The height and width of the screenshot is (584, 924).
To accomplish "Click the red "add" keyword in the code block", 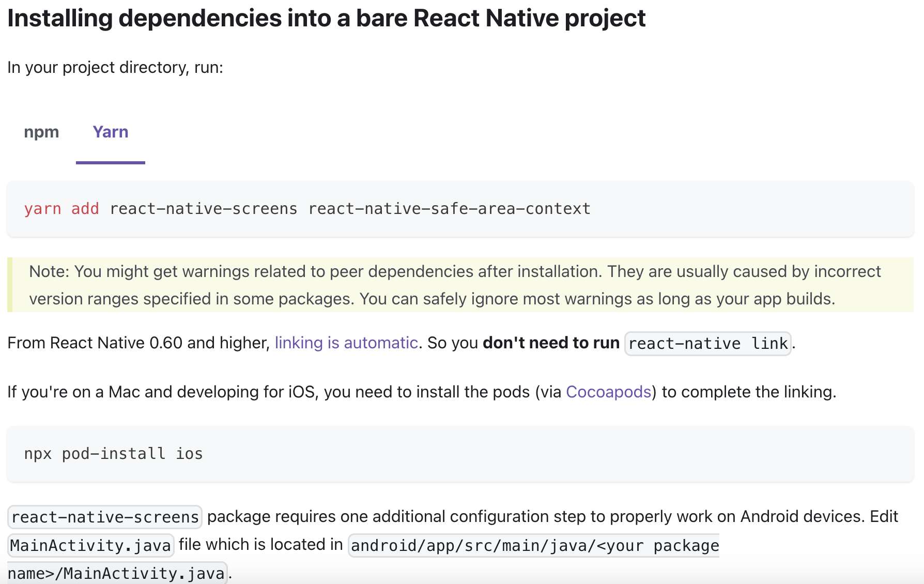I will coord(85,209).
